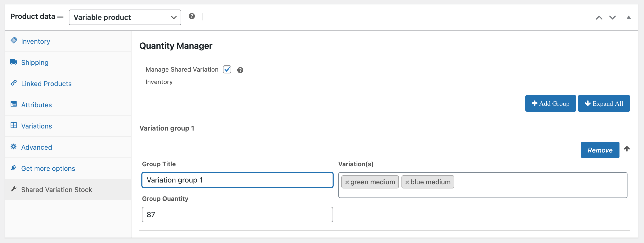
Task: Click the Shipping truck icon
Action: [x=14, y=62]
